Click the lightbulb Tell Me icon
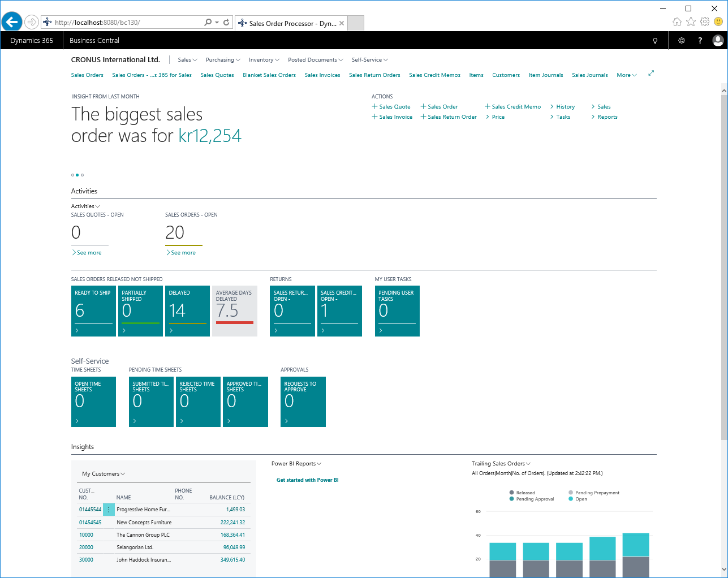The height and width of the screenshot is (578, 728). 655,41
